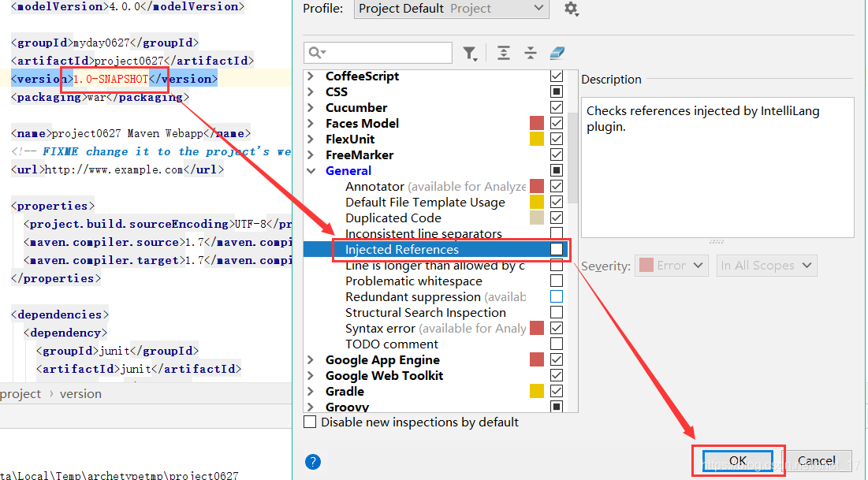The width and height of the screenshot is (868, 480).
Task: Uncheck the Syntax error inspection checkbox
Action: click(557, 329)
